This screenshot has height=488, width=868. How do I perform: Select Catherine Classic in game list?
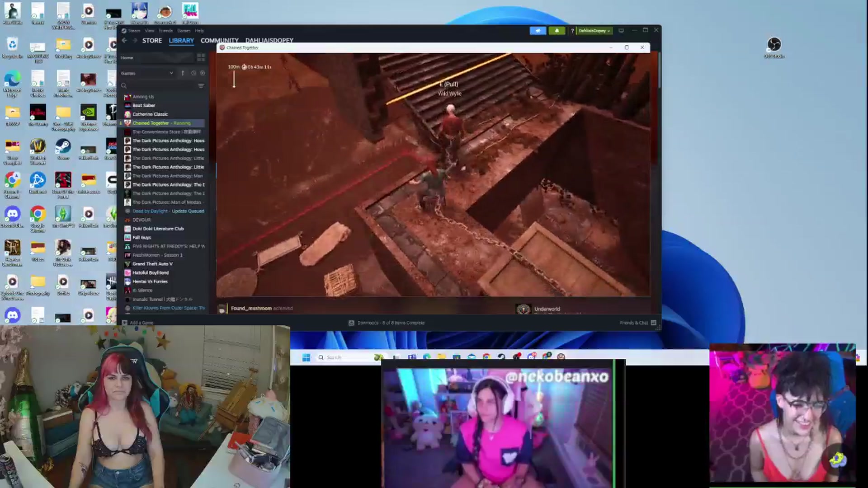click(x=150, y=114)
